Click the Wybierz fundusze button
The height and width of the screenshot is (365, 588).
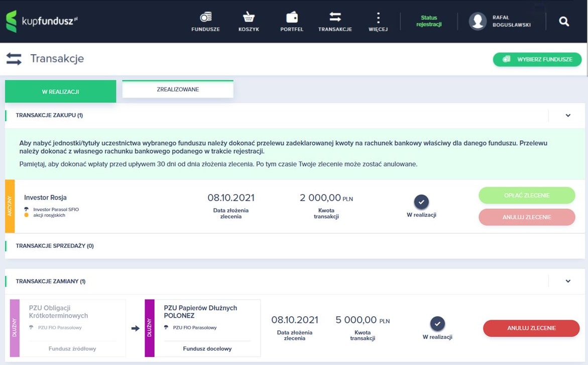coord(537,59)
